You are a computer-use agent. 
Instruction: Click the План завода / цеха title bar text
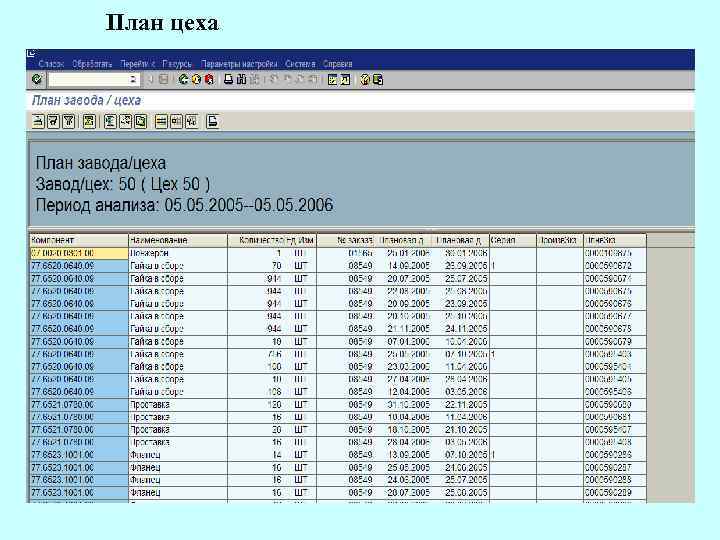point(86,100)
